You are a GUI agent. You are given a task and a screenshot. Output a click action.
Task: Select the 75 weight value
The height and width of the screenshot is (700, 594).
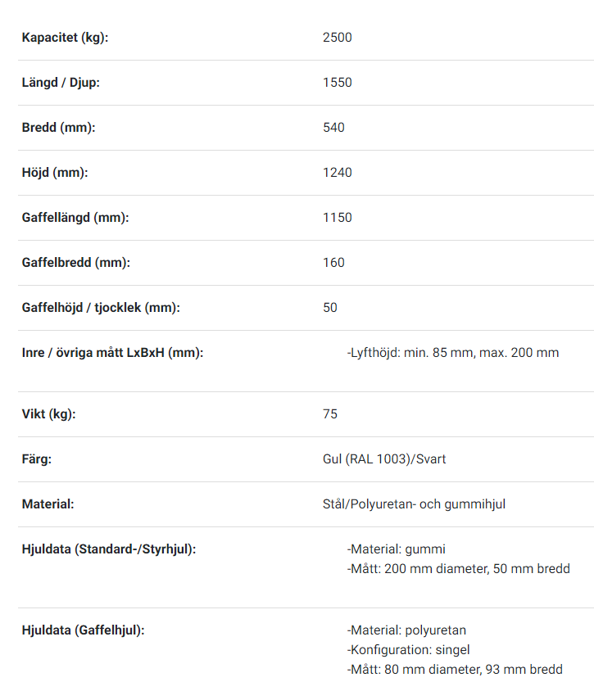pos(330,413)
